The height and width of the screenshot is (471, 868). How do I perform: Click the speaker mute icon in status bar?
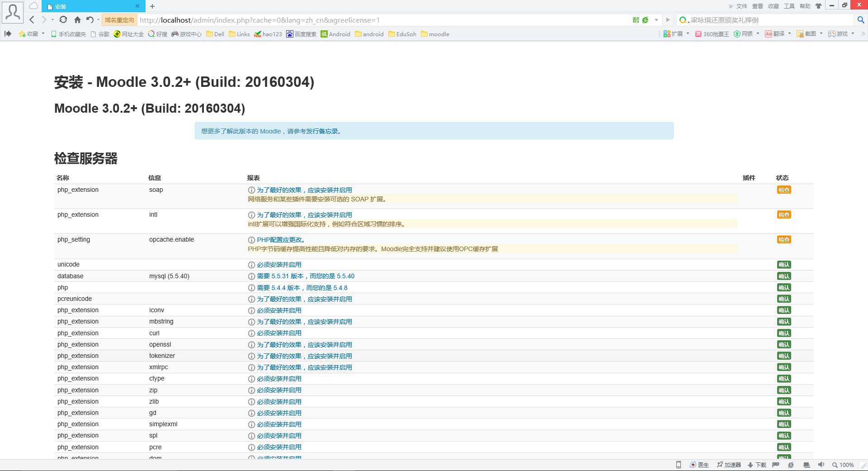(x=821, y=465)
